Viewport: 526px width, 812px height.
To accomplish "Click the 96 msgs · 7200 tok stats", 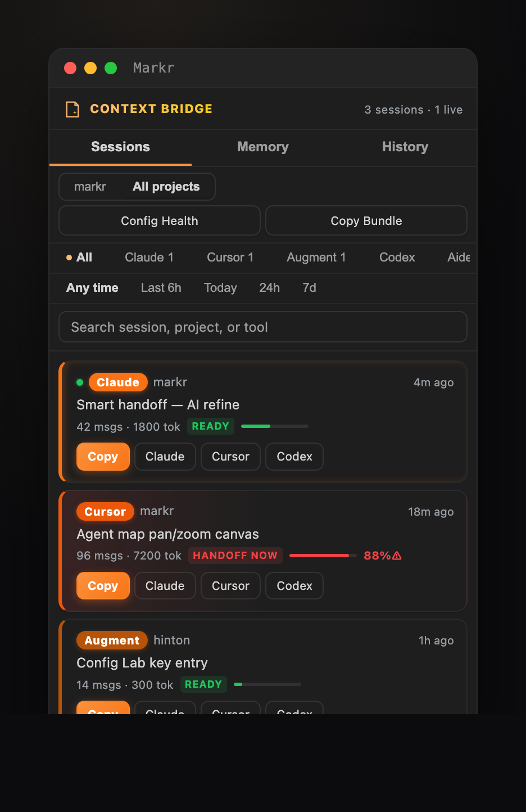I will coord(129,556).
